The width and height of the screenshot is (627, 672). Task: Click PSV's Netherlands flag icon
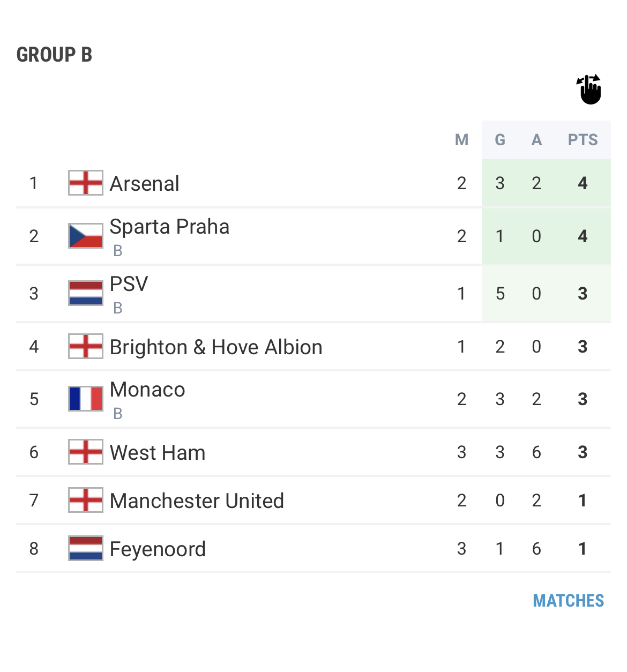[86, 293]
